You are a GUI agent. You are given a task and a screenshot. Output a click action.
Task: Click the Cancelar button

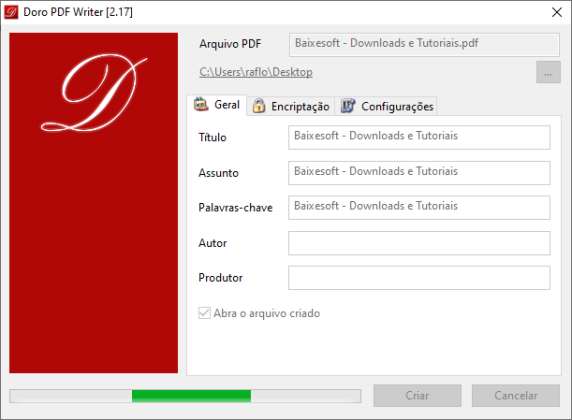pyautogui.click(x=516, y=396)
